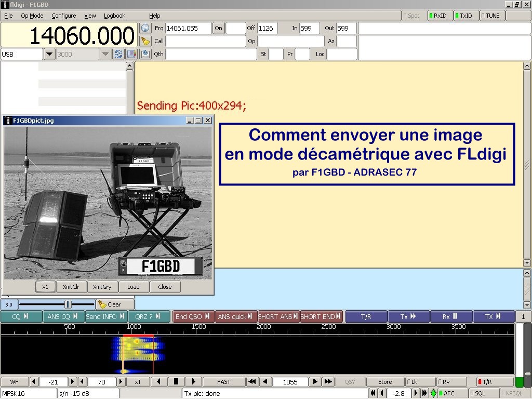Click the WF waterfall mode button
Image resolution: width=532 pixels, height=399 pixels.
pos(14,382)
